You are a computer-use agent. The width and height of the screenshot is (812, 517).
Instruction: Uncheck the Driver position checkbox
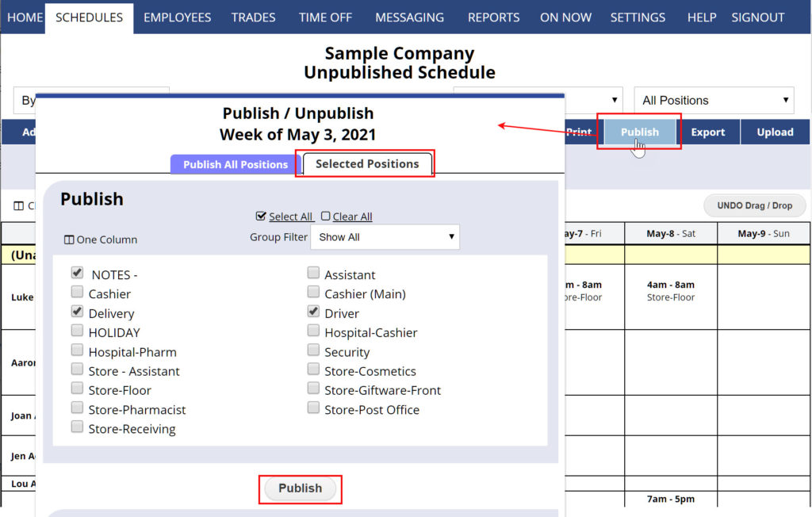point(313,313)
